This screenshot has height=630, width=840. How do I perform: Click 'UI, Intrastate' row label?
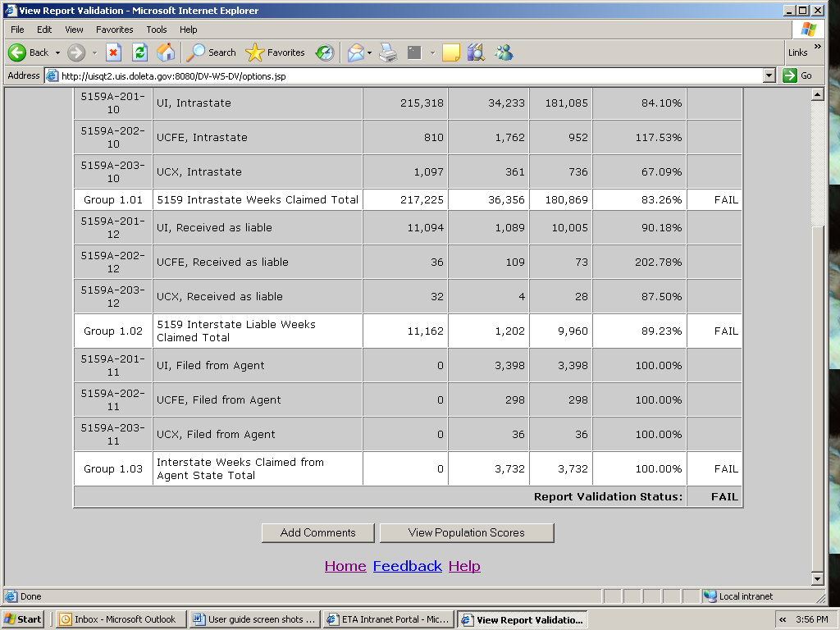tap(194, 103)
